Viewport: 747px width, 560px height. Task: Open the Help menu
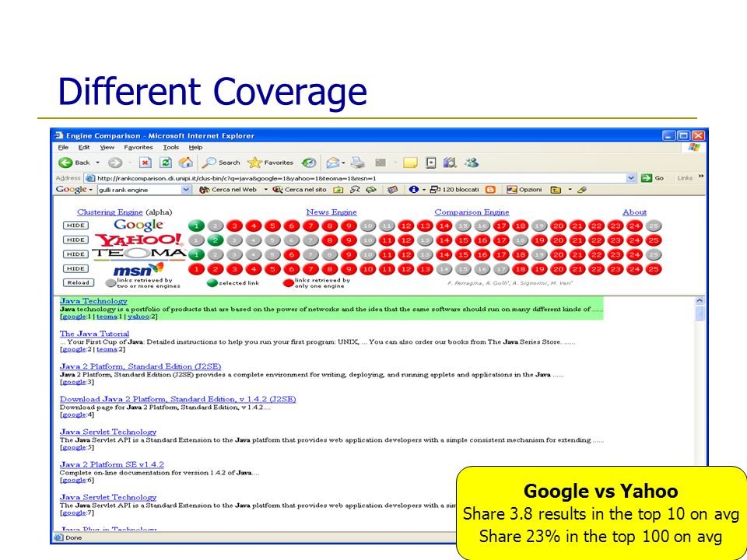(x=196, y=148)
